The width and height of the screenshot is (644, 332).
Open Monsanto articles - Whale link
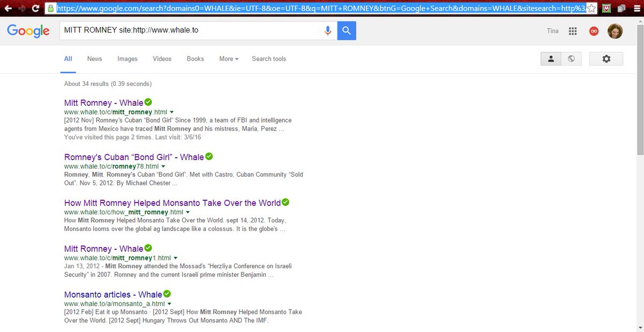click(113, 294)
